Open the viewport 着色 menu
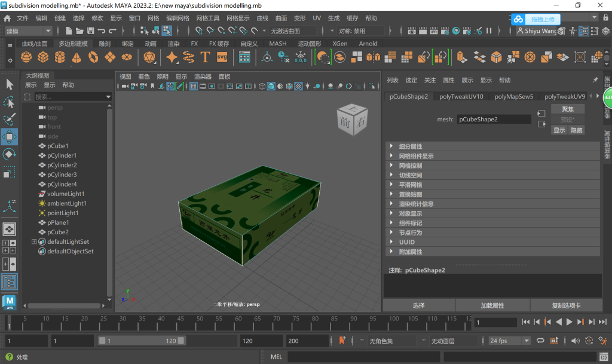 144,77
